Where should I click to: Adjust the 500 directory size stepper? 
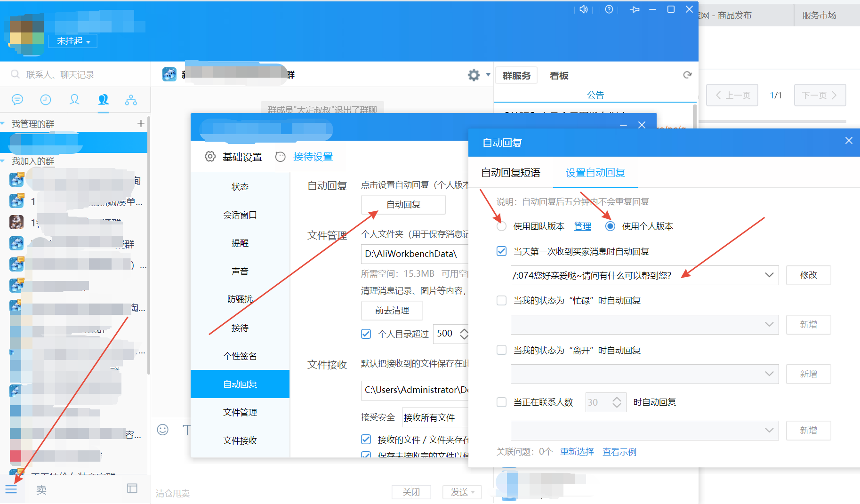pyautogui.click(x=464, y=334)
